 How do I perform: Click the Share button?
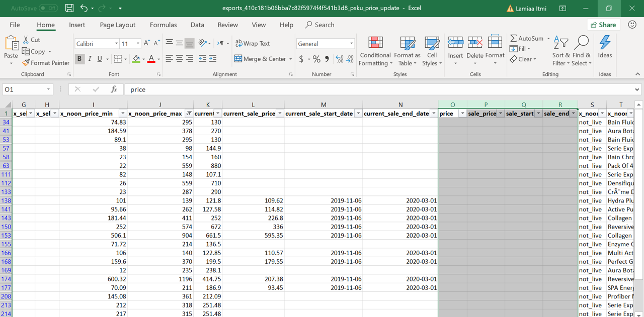click(x=603, y=25)
